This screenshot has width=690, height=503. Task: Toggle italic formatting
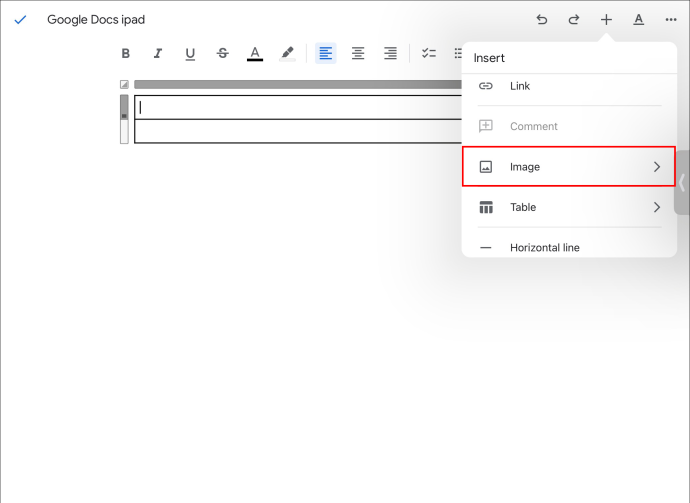(x=158, y=53)
